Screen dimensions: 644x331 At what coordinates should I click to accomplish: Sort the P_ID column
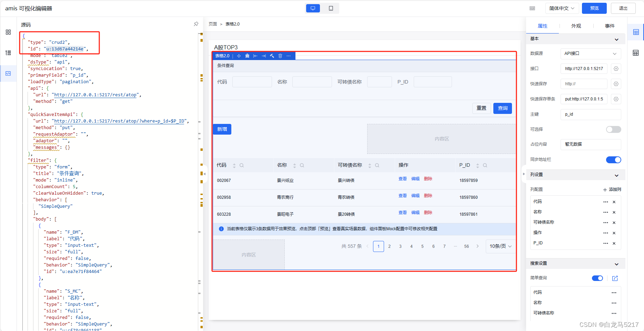click(477, 166)
